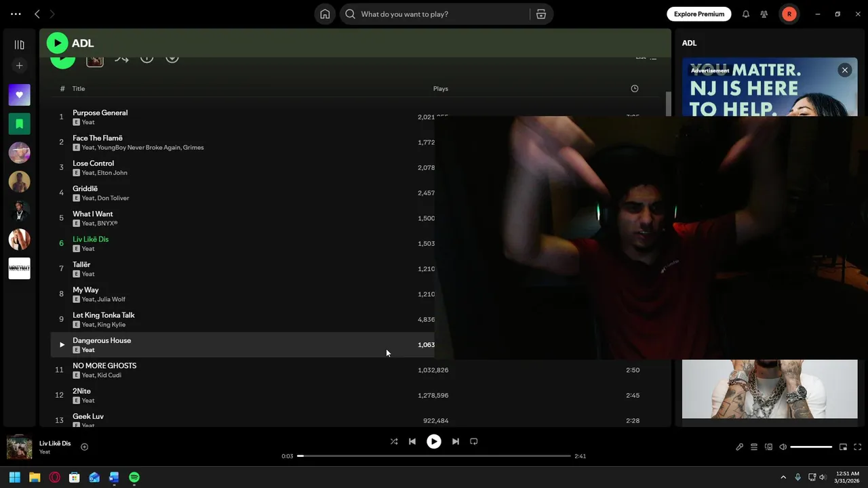Screen dimensions: 868x488
Task: Open Friend Activity icon
Action: click(764, 14)
